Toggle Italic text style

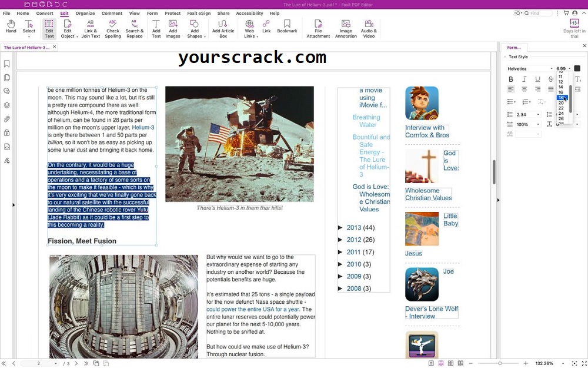click(524, 79)
